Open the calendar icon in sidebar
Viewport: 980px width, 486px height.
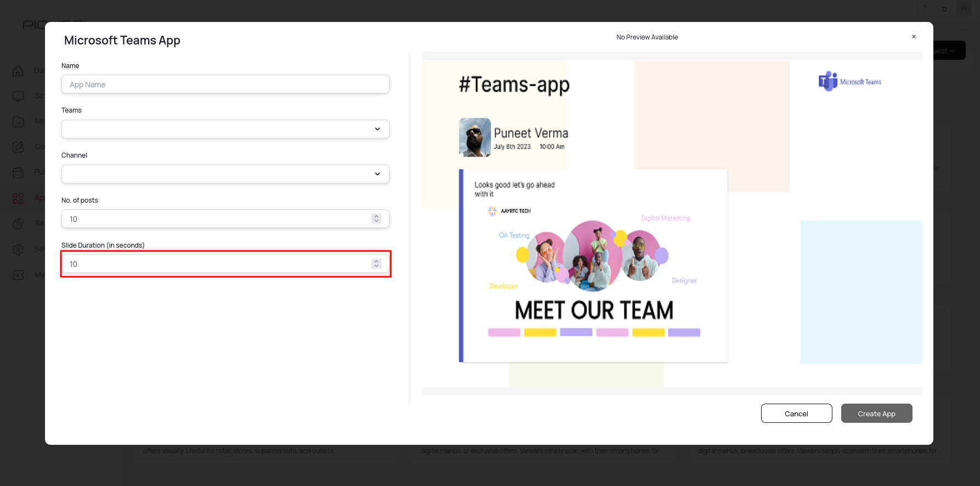click(x=18, y=172)
